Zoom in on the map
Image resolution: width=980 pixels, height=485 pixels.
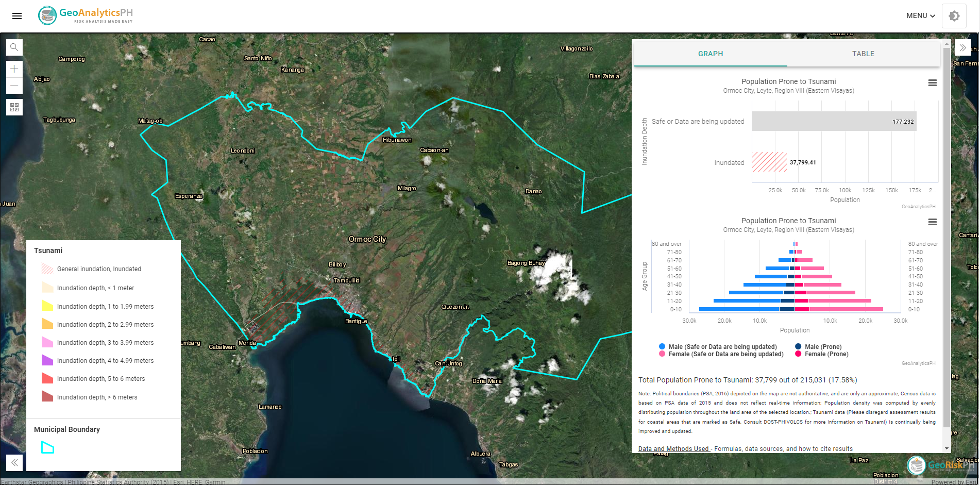14,69
